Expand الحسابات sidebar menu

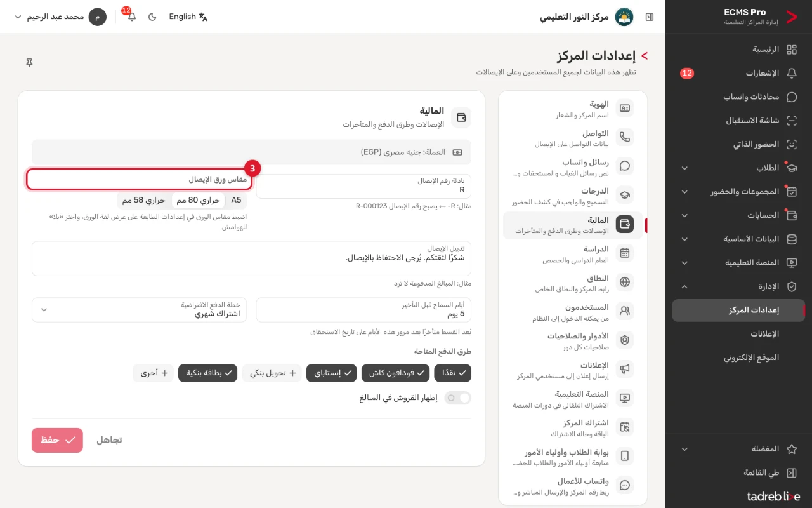[x=738, y=215]
